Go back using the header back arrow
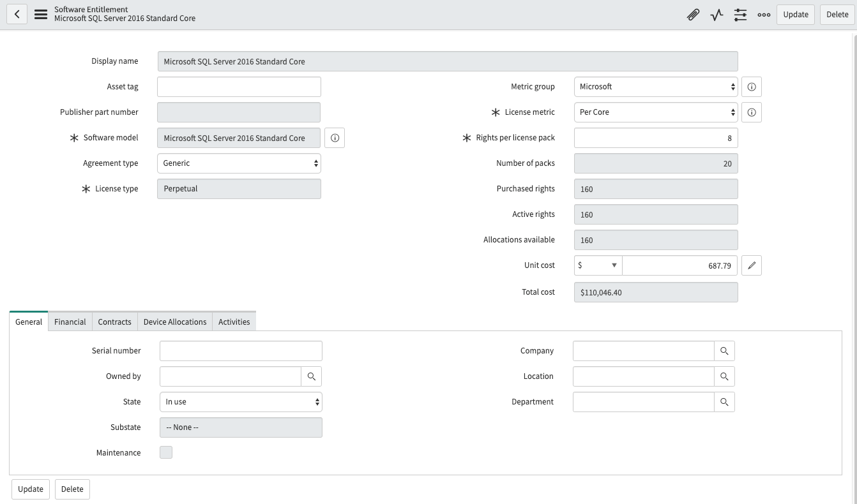 (x=17, y=14)
